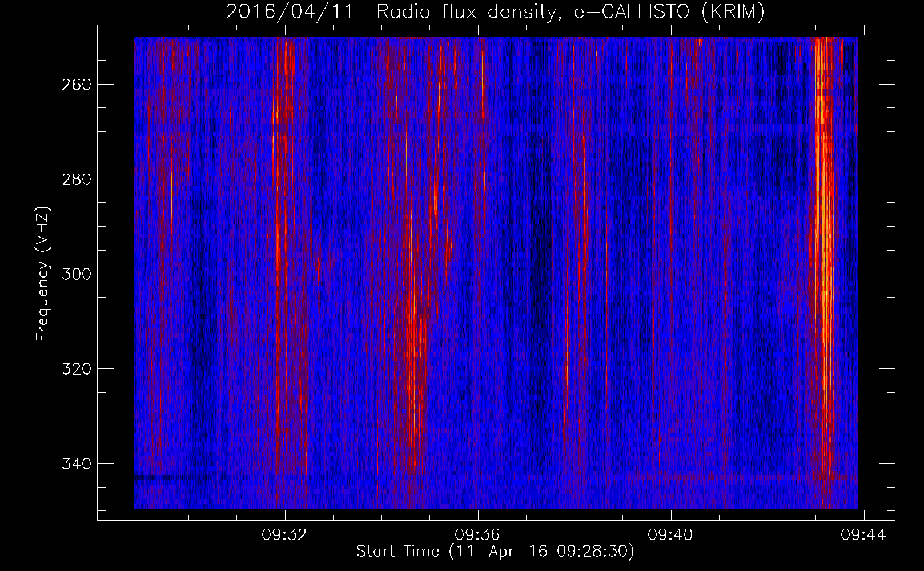The height and width of the screenshot is (571, 924).
Task: Click the 'Frequency (MHZ)' axis label
Action: (x=43, y=274)
